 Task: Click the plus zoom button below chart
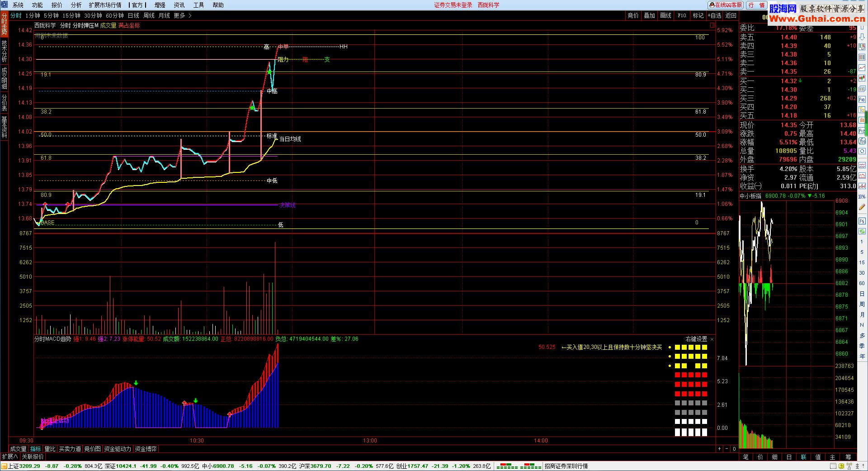coord(719,449)
